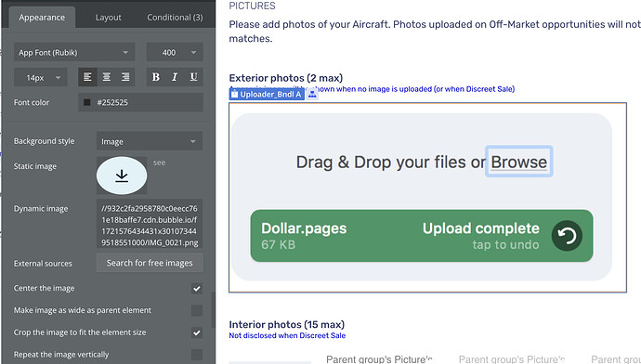
Task: Uncheck Center the image
Action: coord(197,288)
